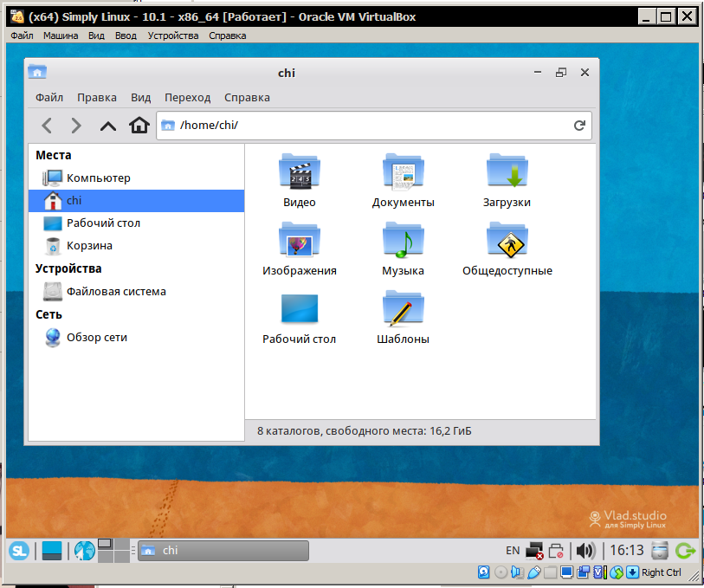Open the file manager Справка menu
The height and width of the screenshot is (588, 704).
tap(247, 97)
